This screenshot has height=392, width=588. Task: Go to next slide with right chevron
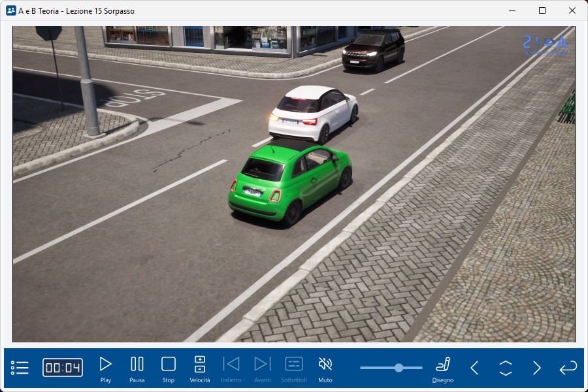pos(536,368)
